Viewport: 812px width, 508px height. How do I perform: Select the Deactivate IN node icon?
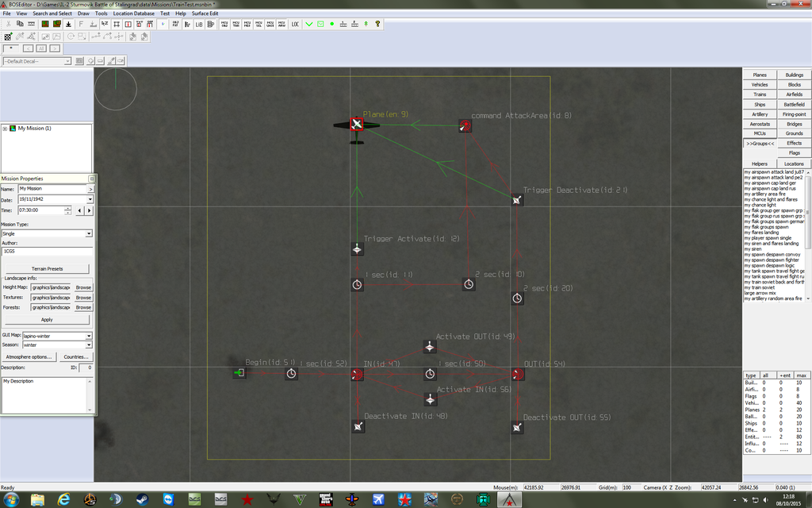point(358,427)
